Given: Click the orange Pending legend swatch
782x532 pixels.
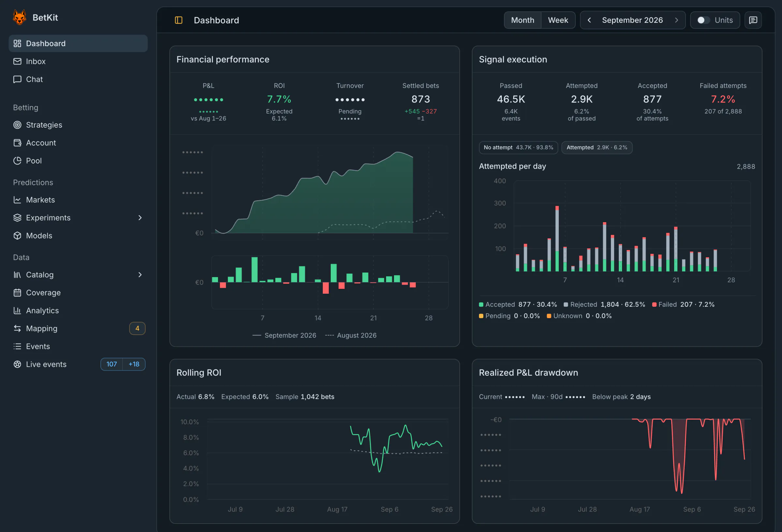Looking at the screenshot, I should click(481, 316).
